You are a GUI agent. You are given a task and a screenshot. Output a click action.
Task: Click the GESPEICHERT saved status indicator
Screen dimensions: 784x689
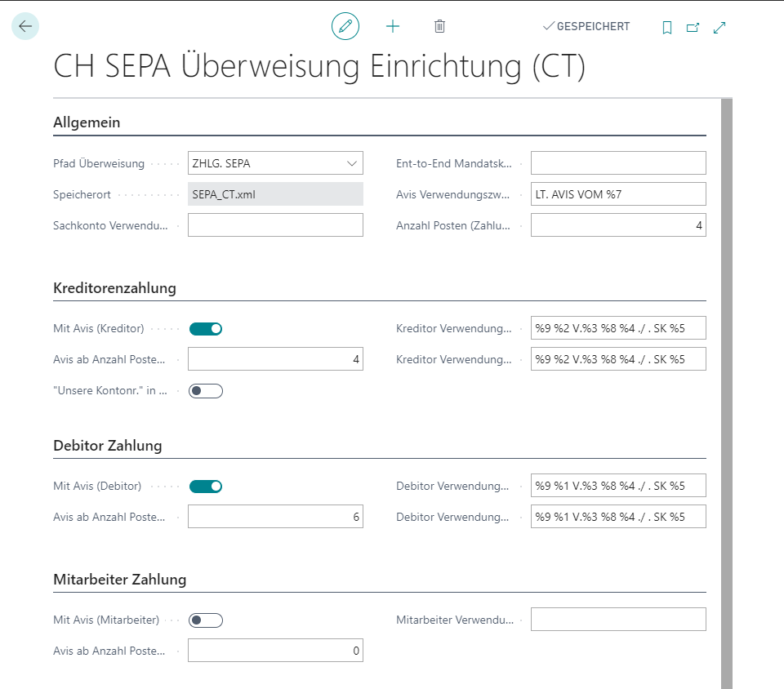tap(586, 25)
